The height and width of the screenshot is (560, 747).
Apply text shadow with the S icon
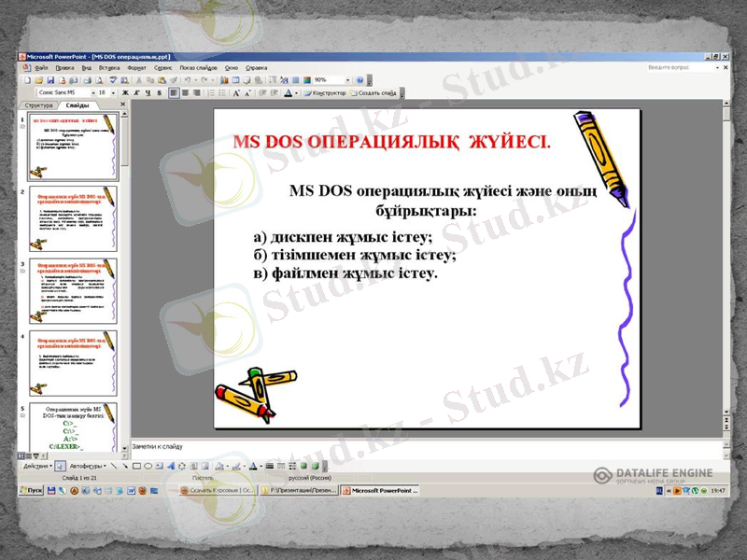click(x=159, y=93)
